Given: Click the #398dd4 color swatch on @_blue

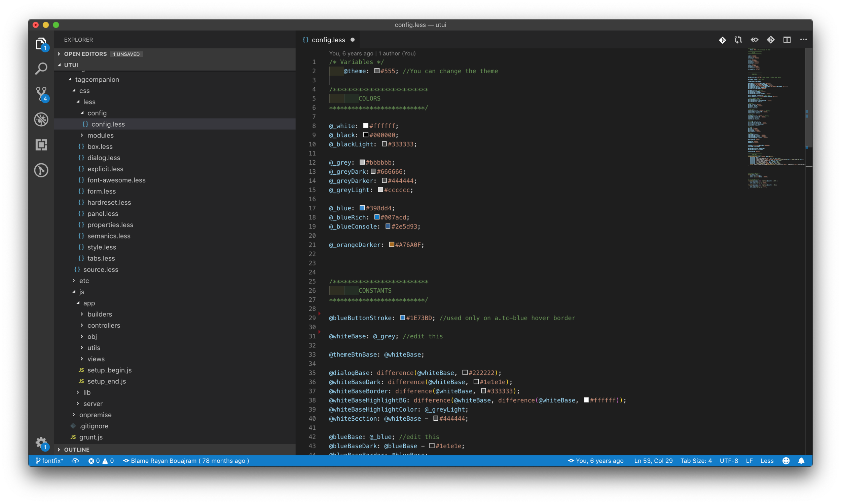Looking at the screenshot, I should click(363, 208).
